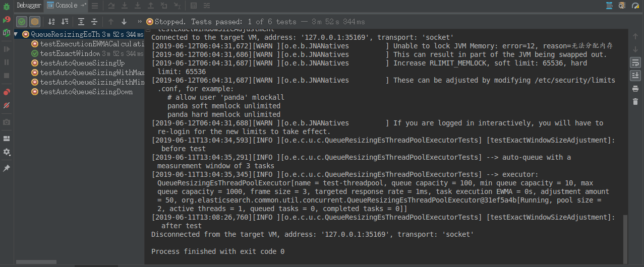Click the Debug bug icon
The height and width of the screenshot is (267, 644).
pos(7,7)
